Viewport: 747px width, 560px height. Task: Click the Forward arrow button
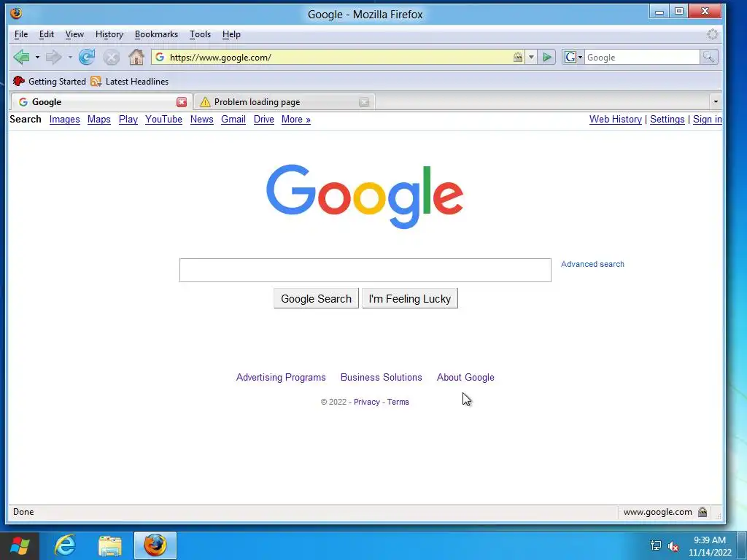(x=54, y=57)
